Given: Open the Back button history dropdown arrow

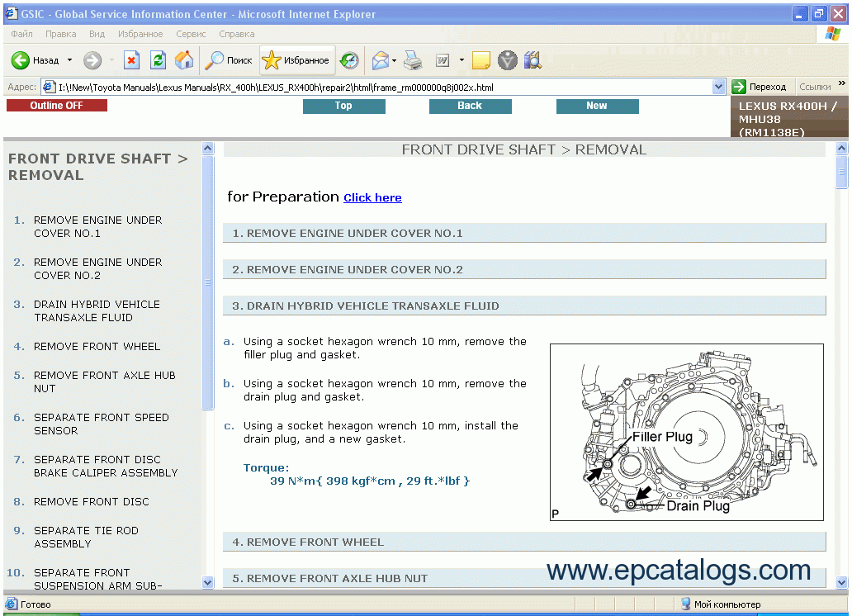Looking at the screenshot, I should coord(69,60).
